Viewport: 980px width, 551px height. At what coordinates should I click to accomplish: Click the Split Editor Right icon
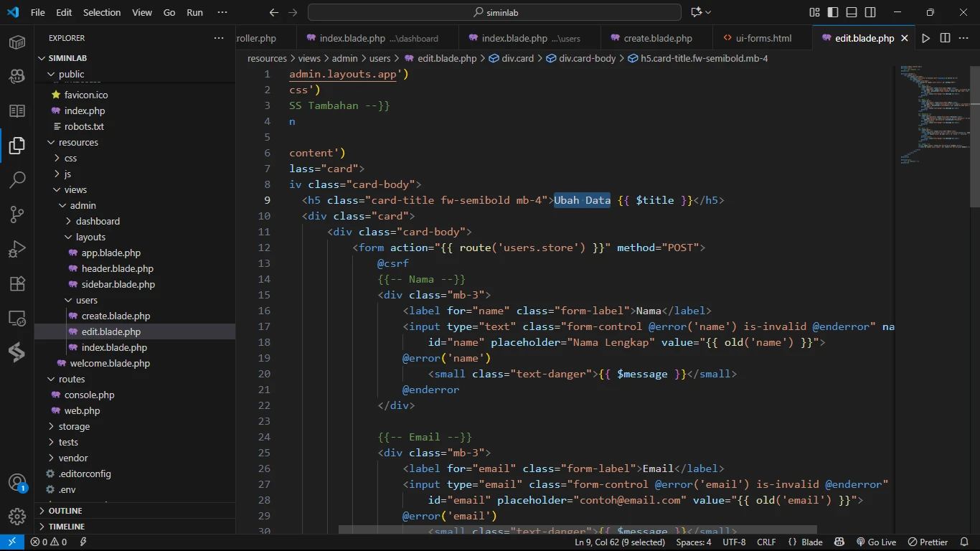tap(945, 38)
